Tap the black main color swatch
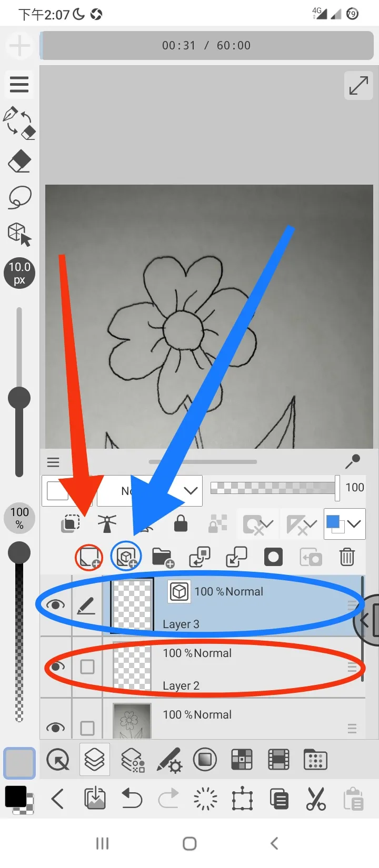 (x=15, y=796)
